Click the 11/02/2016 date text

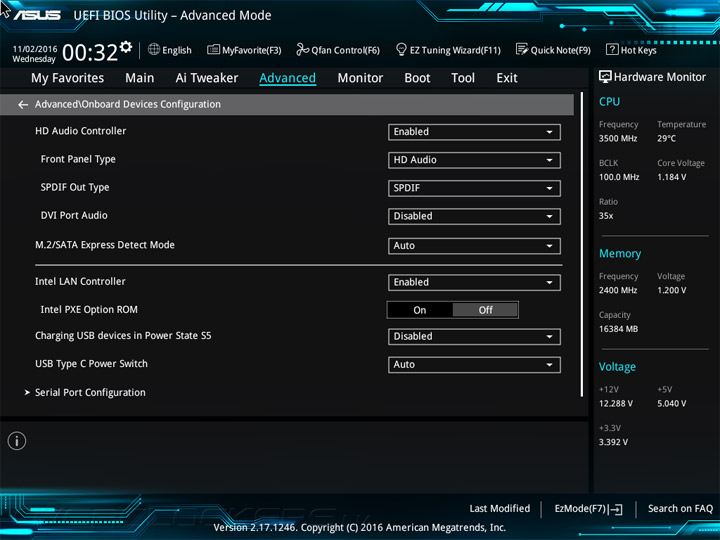point(35,49)
